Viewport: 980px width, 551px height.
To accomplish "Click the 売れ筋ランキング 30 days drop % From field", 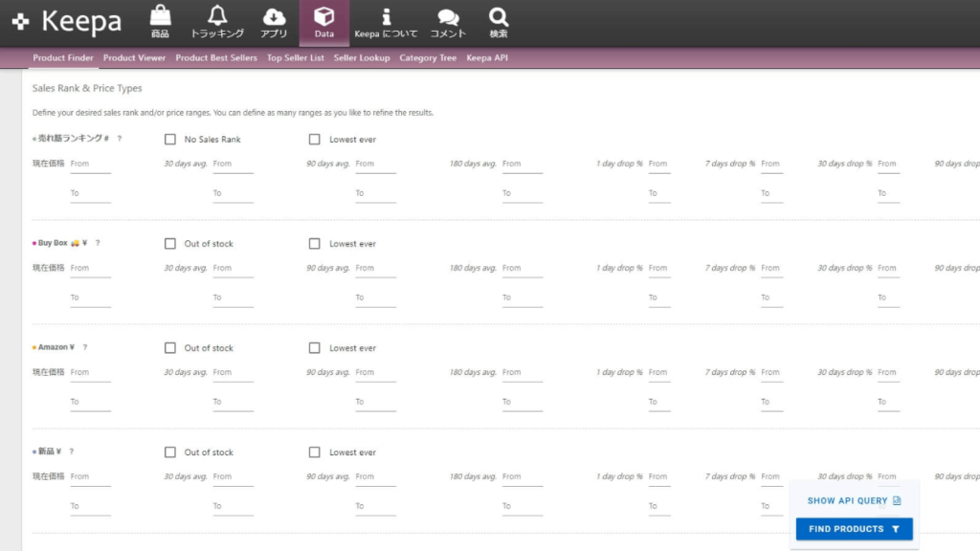I will [888, 165].
